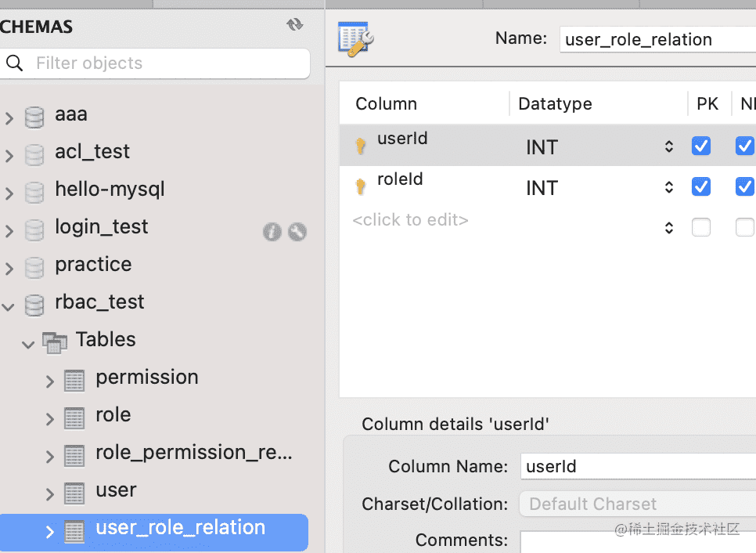Click the wrench icon beside login_test
Image resolution: width=756 pixels, height=553 pixels.
[x=297, y=231]
